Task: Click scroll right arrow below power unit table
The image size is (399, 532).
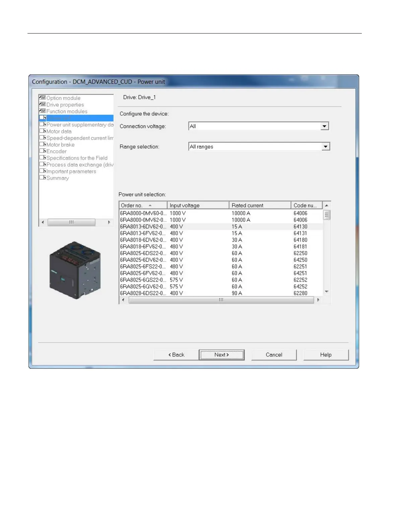Action: click(x=318, y=300)
